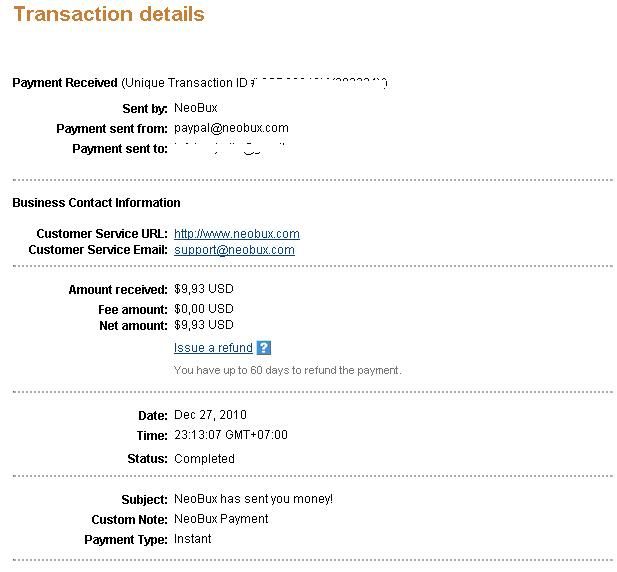
Task: Click the redacted Payment sent to email
Action: pyautogui.click(x=230, y=149)
